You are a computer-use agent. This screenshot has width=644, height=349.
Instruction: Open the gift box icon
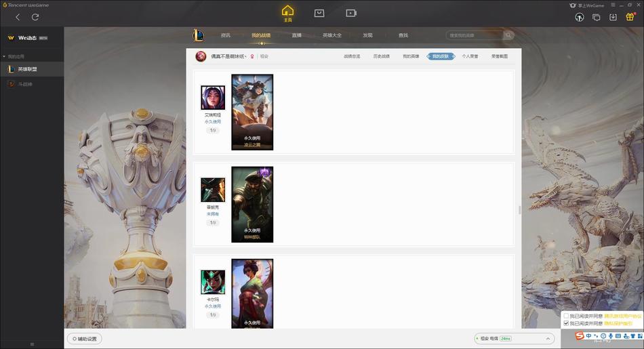pos(630,17)
